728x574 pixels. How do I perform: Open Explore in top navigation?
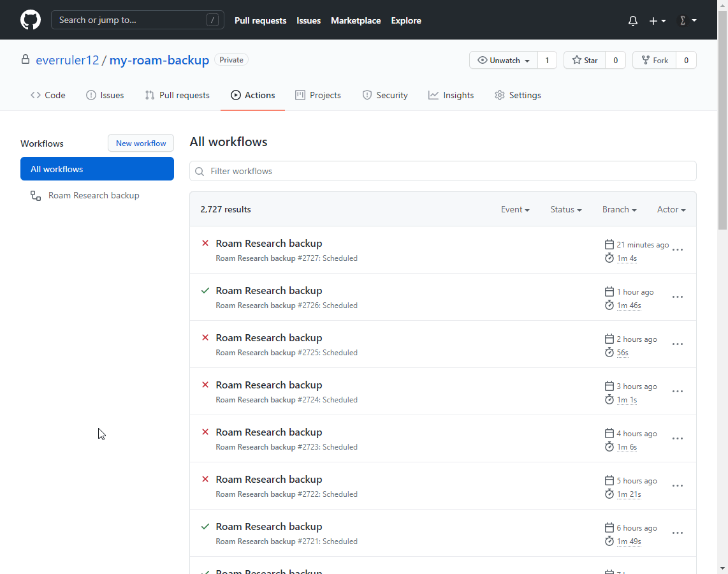406,20
